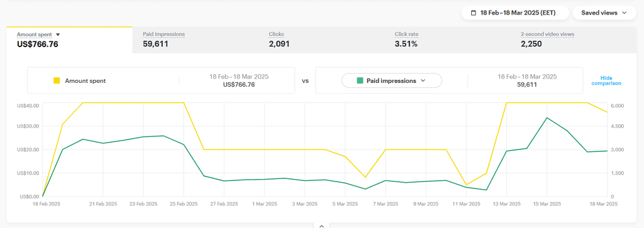This screenshot has width=644, height=228.
Task: Click the 1 Mar 2025 x-axis label
Action: click(265, 204)
